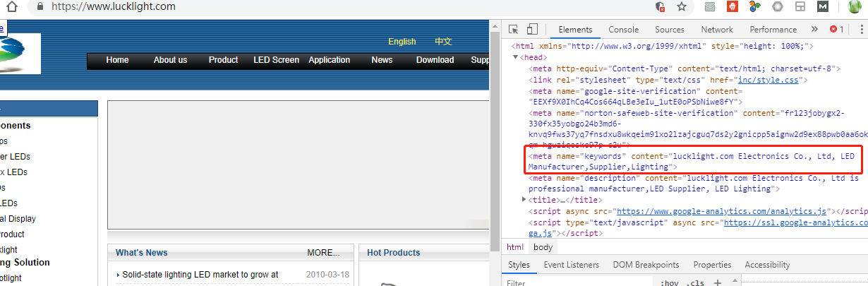The image size is (868, 286).
Task: Open the window layout extension icon
Action: (800, 6)
